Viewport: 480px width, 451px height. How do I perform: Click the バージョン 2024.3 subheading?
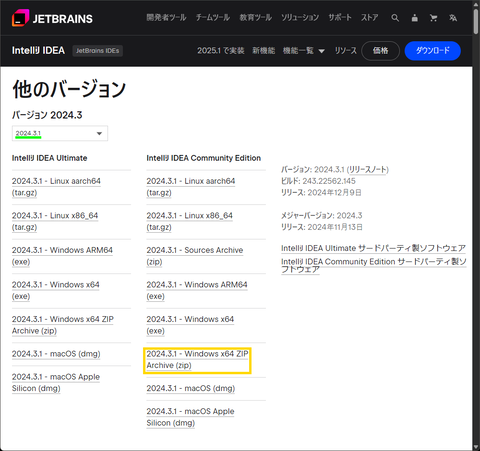(47, 115)
